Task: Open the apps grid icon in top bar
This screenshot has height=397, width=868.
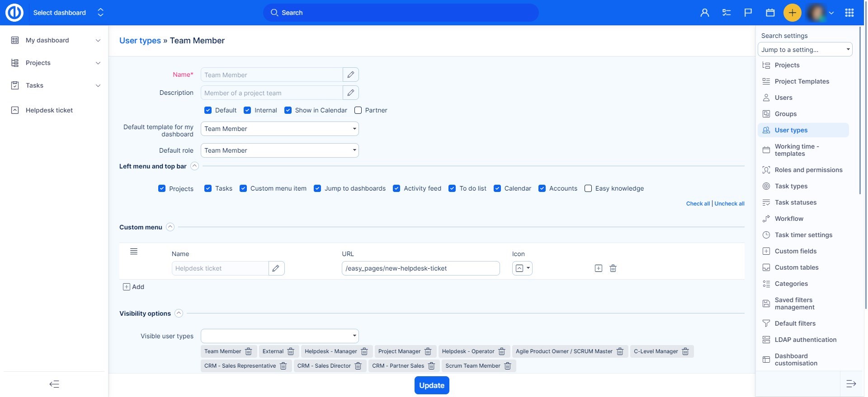Action: click(x=849, y=13)
